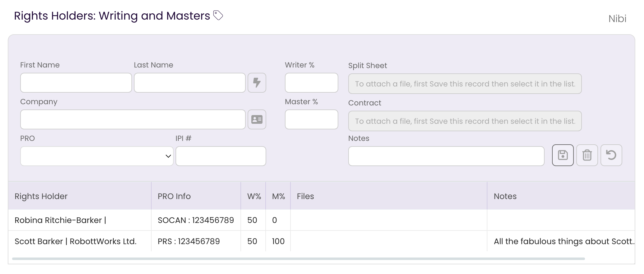Select the Robina Ritchie-Barker row
This screenshot has width=644, height=274.
point(322,220)
